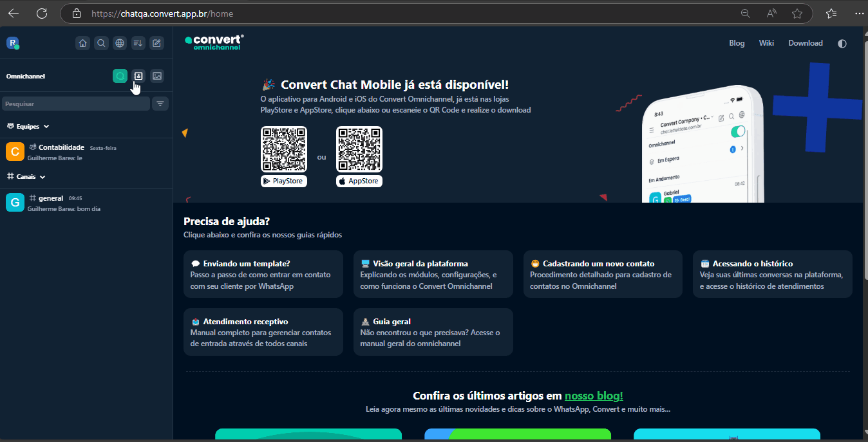Click the AppStore button
868x442 pixels.
click(359, 181)
